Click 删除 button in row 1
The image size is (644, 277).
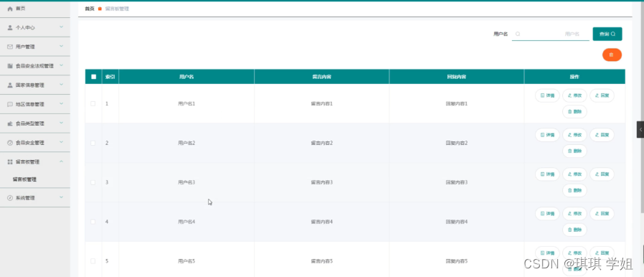click(574, 111)
